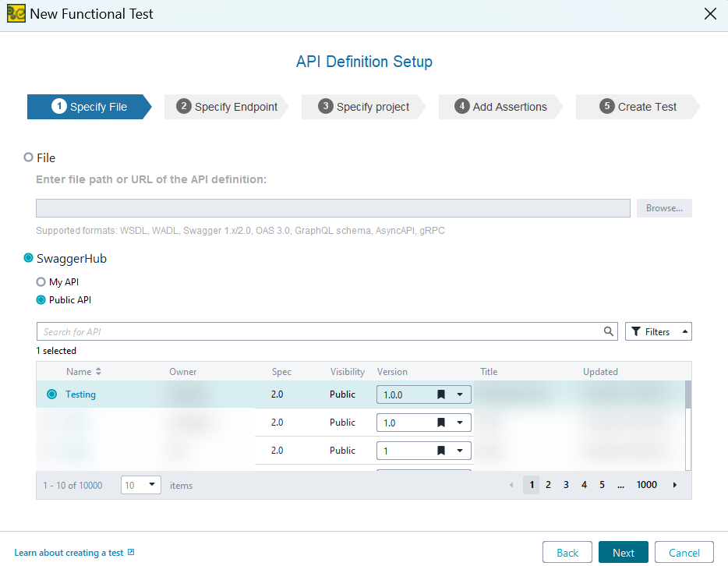Screen dimensions: 728x566
Task: Click the ReadyAPI logo in the title bar
Action: [x=16, y=13]
